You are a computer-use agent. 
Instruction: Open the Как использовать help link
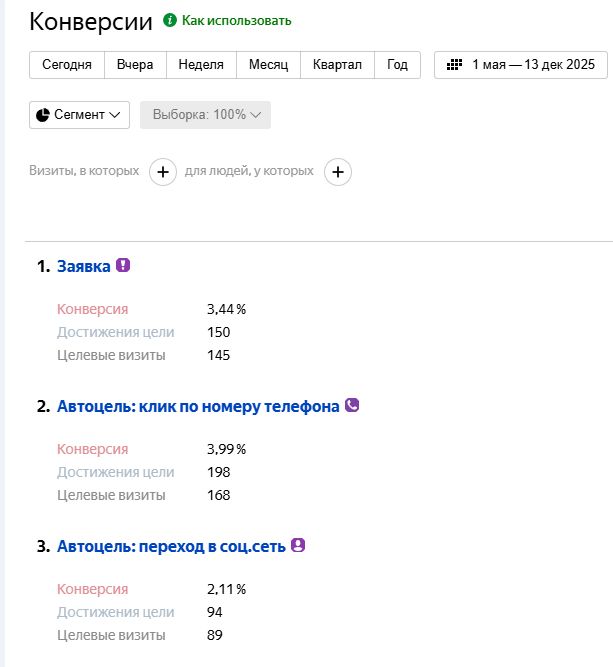coord(236,20)
